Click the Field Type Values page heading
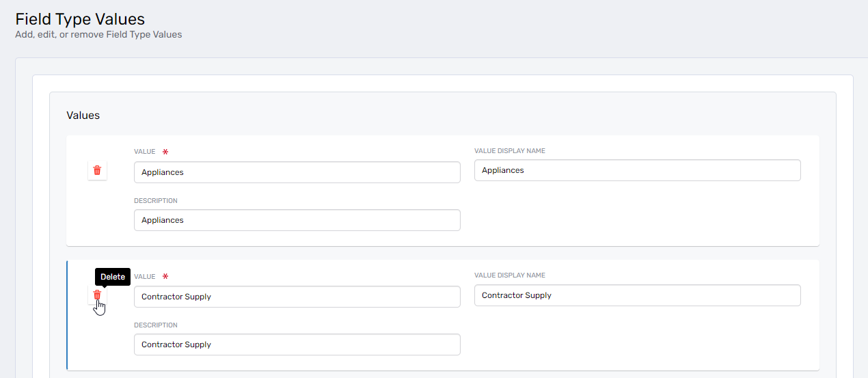The width and height of the screenshot is (868, 378). point(80,19)
